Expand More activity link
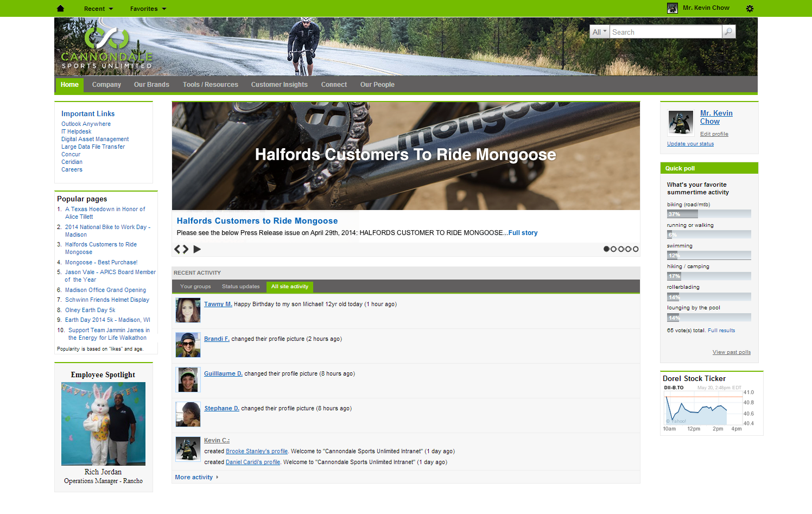This screenshot has height=514, width=812. (196, 478)
